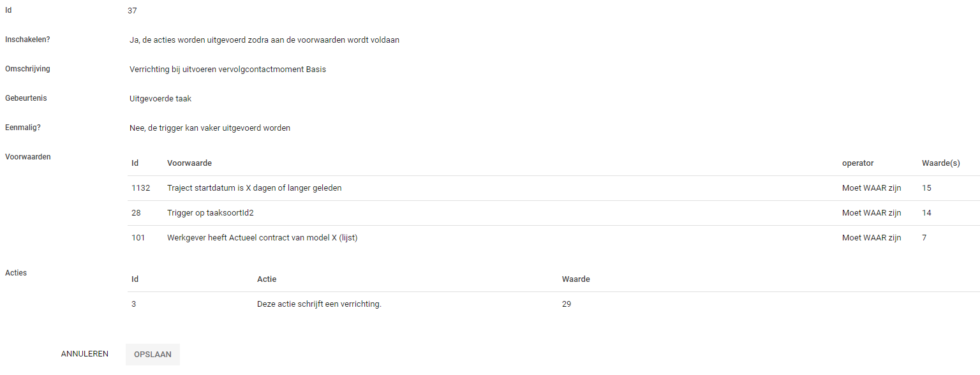980x375 pixels.
Task: Click the ANNULEREN button
Action: click(85, 354)
